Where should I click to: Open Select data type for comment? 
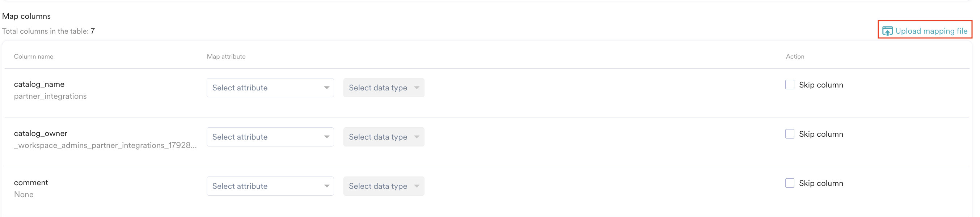click(x=384, y=186)
